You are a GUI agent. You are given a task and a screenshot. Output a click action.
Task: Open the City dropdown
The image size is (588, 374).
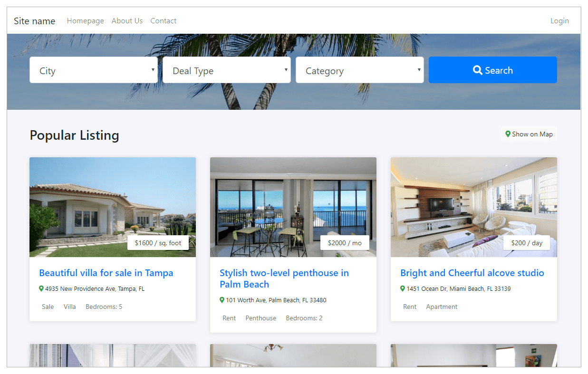pos(93,70)
